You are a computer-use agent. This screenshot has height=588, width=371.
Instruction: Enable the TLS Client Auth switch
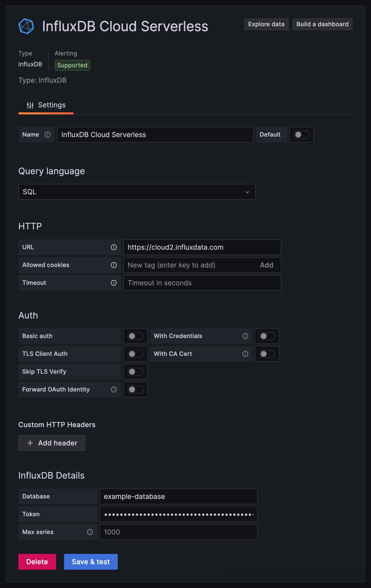click(135, 354)
